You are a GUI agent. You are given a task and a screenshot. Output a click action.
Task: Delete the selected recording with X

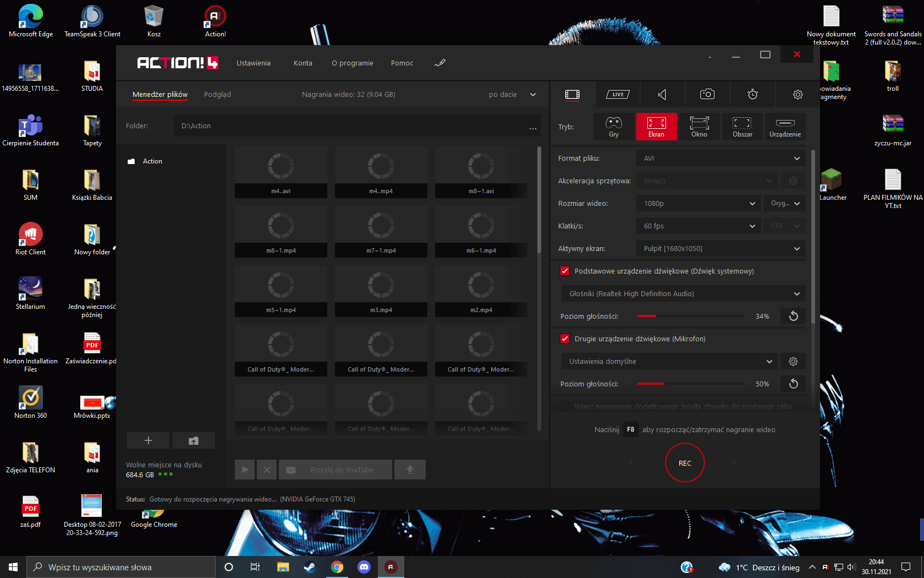pos(267,470)
